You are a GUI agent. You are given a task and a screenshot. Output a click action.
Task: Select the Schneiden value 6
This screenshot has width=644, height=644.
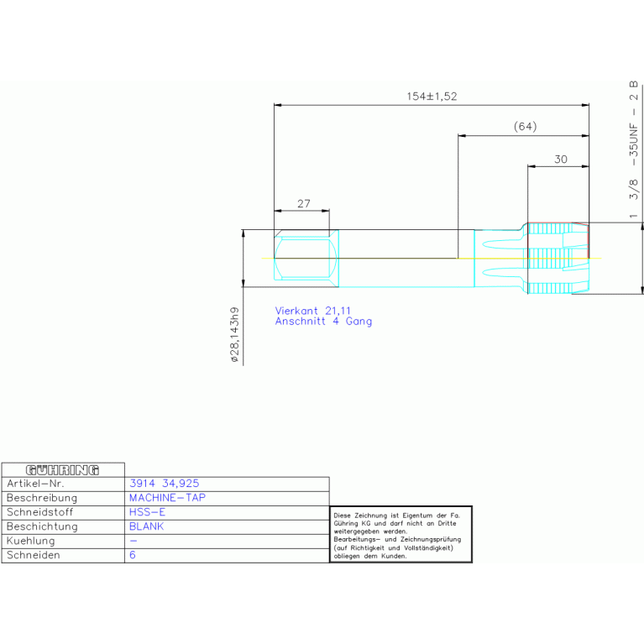point(133,555)
